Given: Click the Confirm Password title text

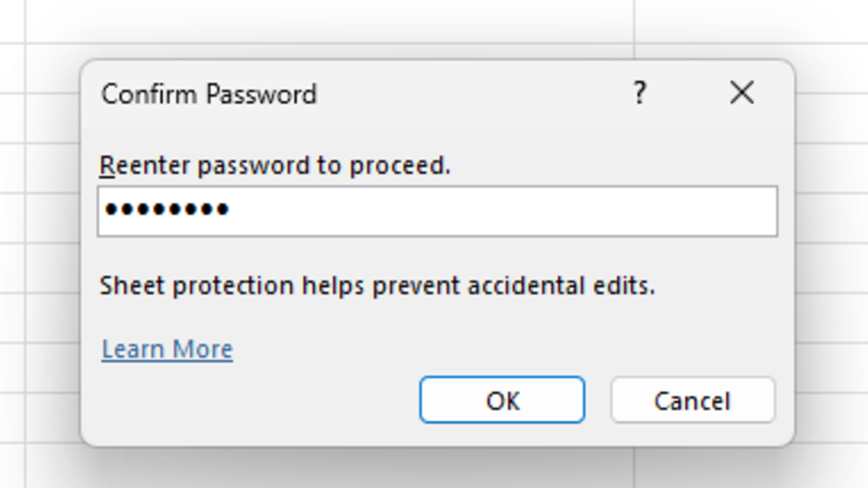Looking at the screenshot, I should pos(209,94).
